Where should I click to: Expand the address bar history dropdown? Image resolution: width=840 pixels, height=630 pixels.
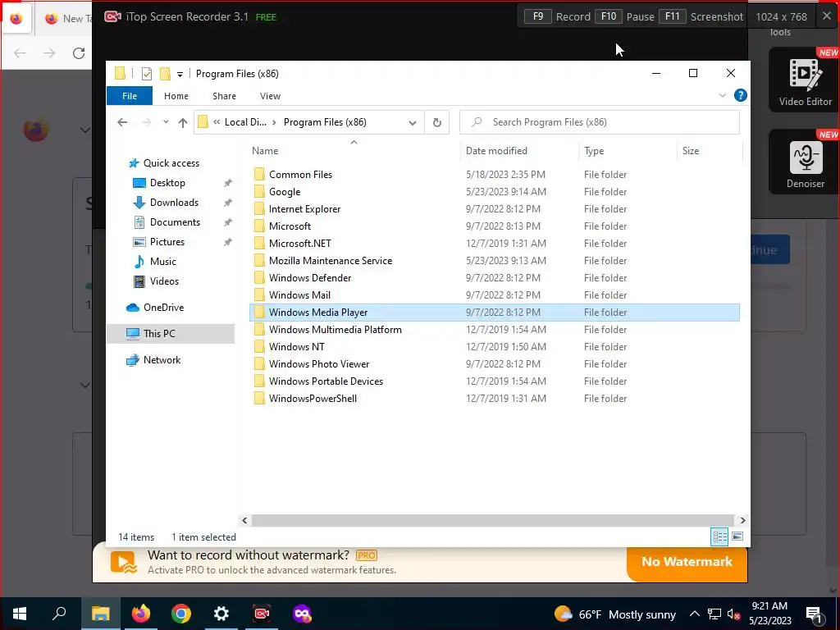(x=412, y=123)
